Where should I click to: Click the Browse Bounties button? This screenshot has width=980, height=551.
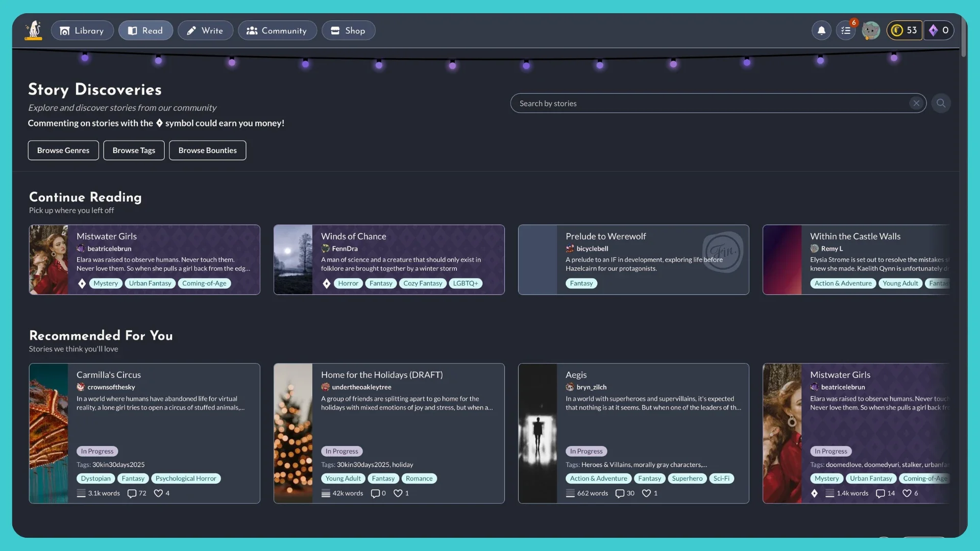tap(207, 151)
